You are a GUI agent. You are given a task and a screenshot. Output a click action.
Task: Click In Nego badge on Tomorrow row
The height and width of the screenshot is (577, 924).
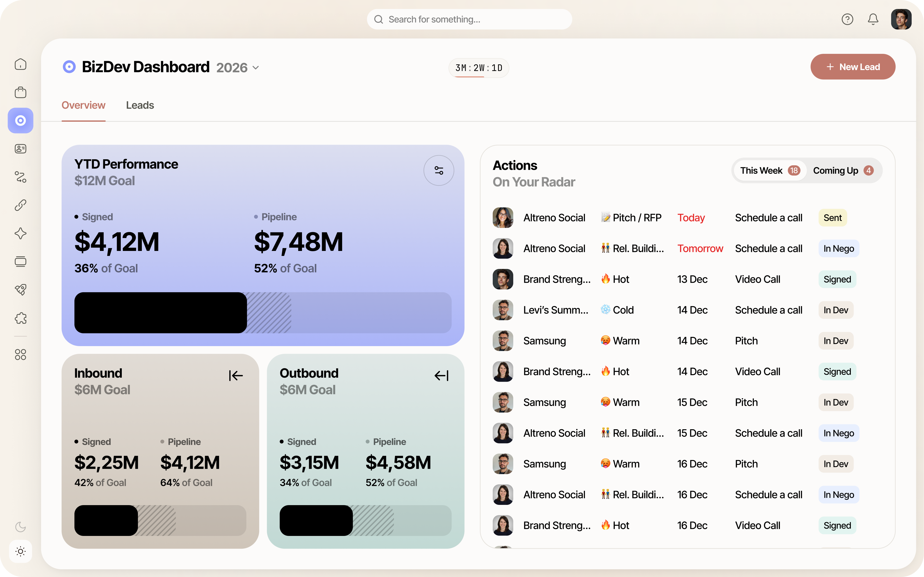click(839, 249)
